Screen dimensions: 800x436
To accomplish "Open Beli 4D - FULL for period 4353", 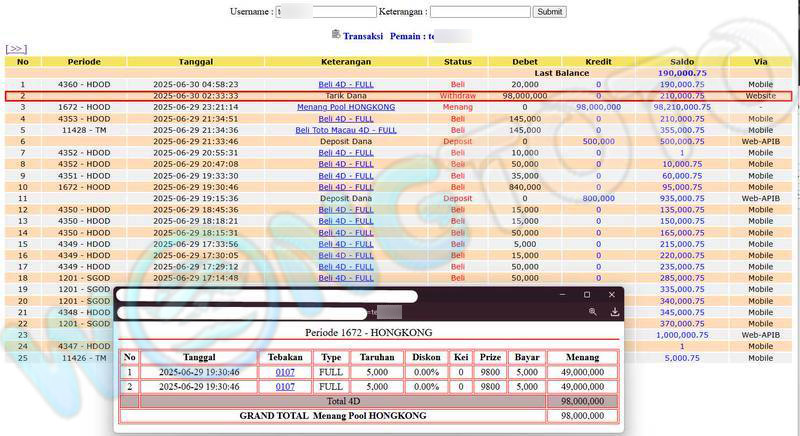I will click(346, 119).
